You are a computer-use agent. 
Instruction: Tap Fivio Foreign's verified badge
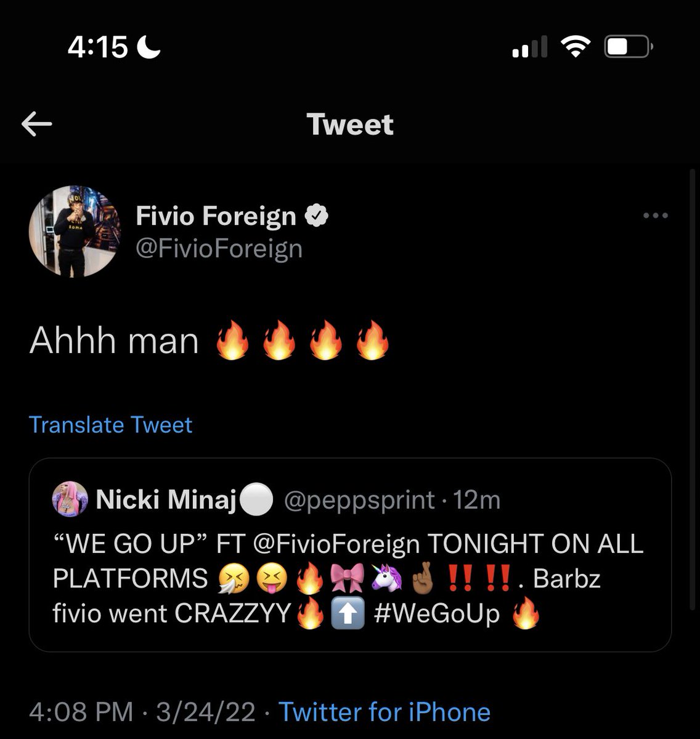pyautogui.click(x=317, y=216)
